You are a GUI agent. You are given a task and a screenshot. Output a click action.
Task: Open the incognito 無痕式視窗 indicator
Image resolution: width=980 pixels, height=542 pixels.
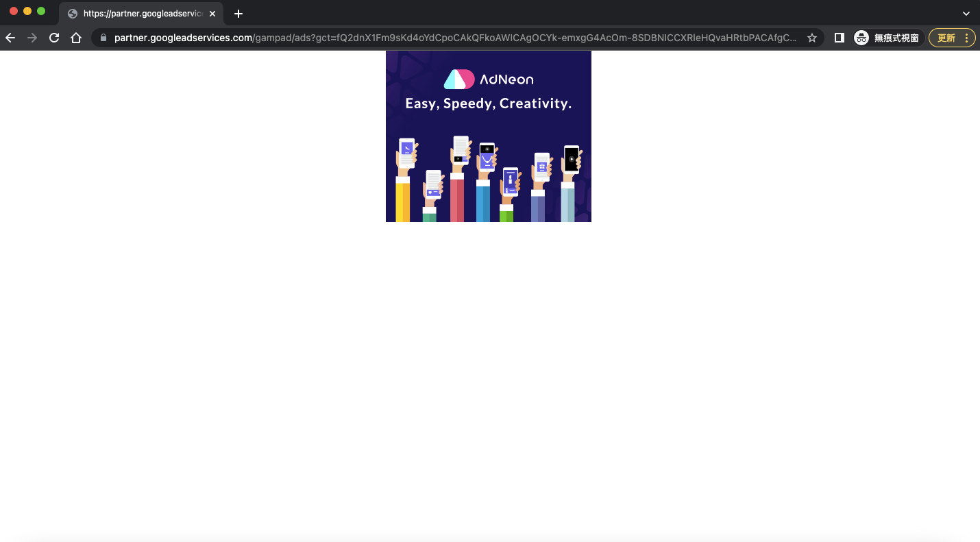click(x=889, y=38)
